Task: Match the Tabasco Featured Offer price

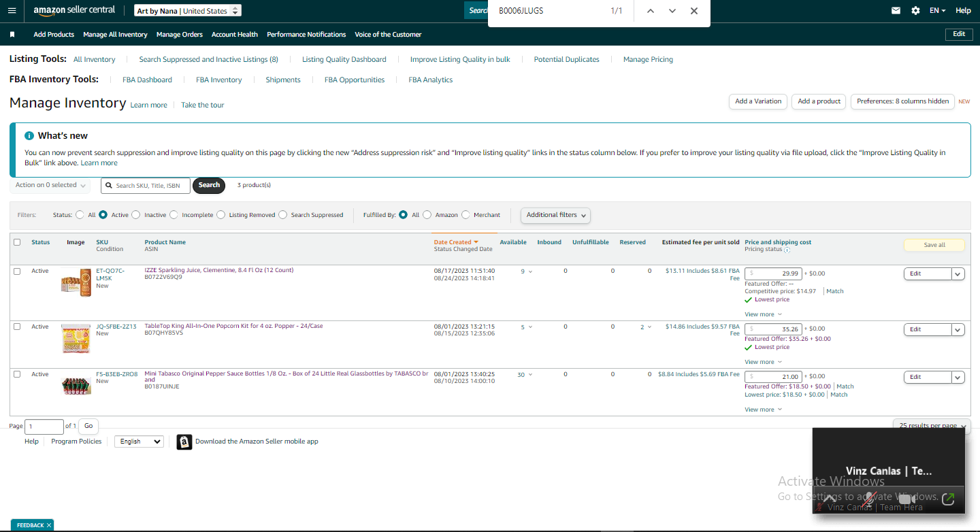Action: pyautogui.click(x=845, y=386)
